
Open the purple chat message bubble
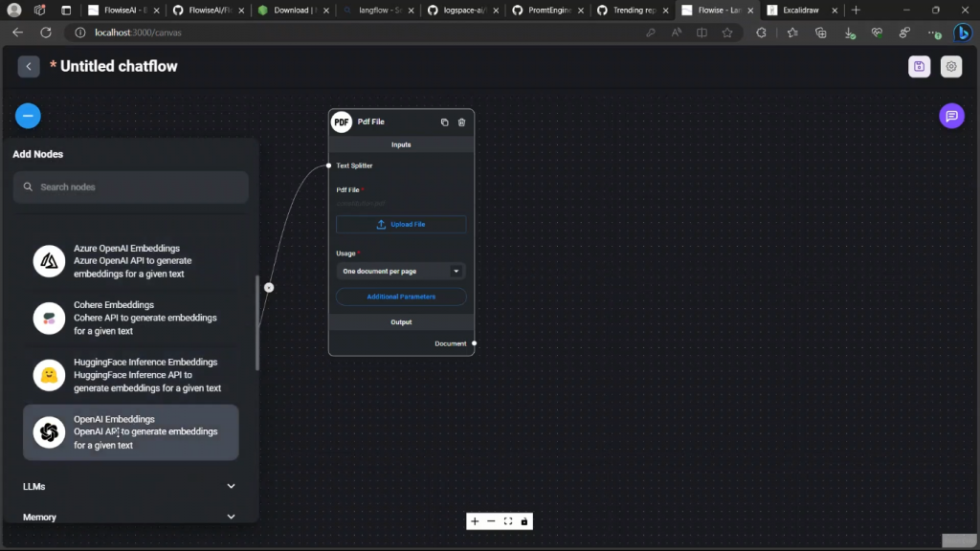point(951,116)
